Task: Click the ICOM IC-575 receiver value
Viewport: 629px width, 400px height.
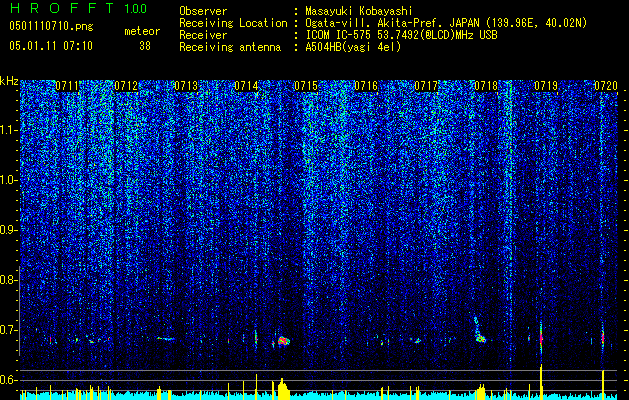Action: coord(401,35)
